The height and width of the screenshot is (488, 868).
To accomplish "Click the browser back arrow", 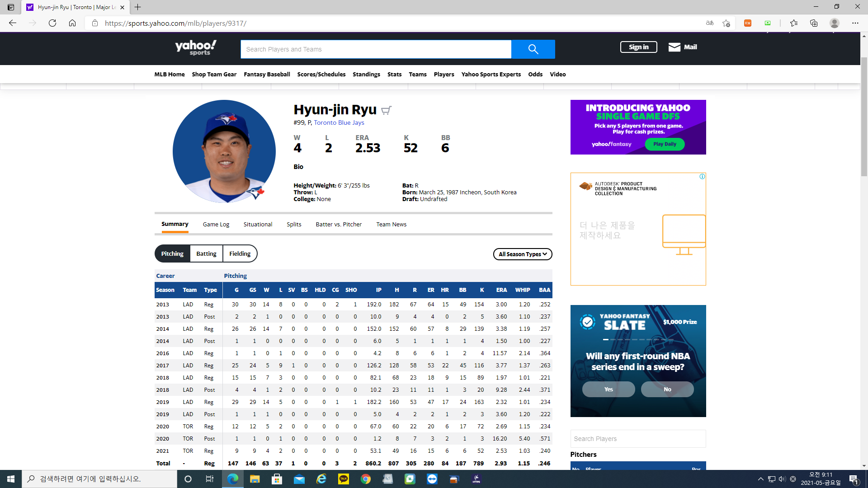I will pos(13,23).
